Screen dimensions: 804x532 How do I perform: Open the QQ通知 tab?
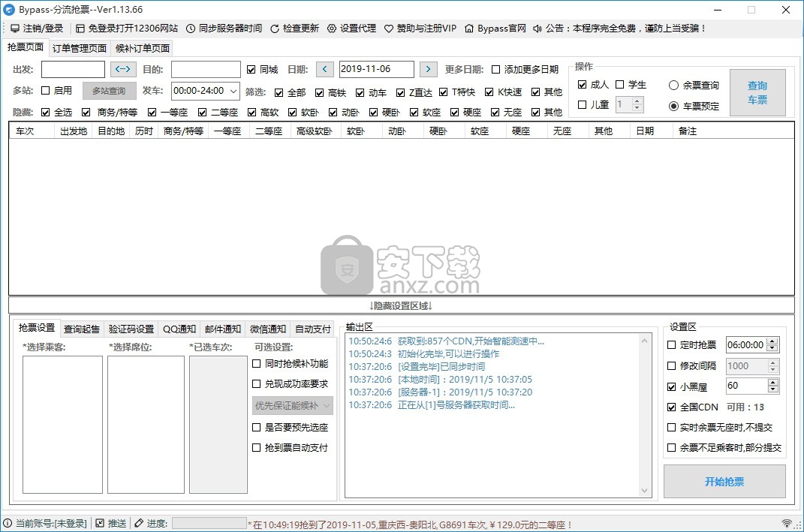179,329
